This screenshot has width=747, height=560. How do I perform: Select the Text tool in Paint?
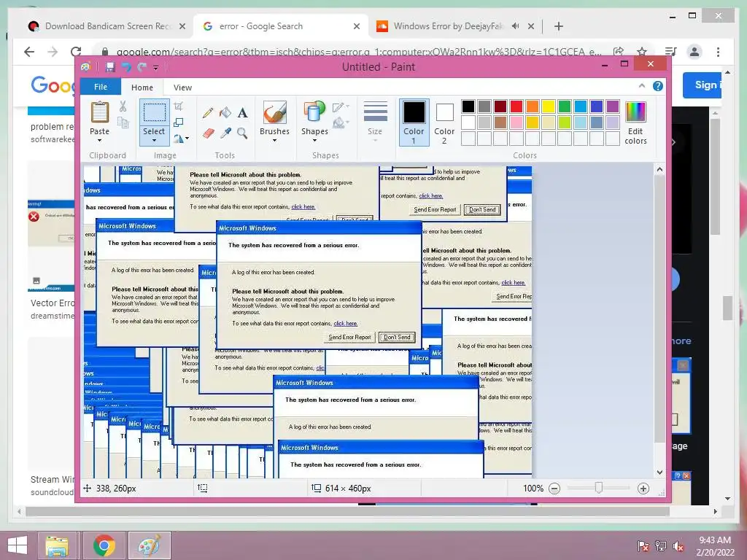(x=242, y=113)
